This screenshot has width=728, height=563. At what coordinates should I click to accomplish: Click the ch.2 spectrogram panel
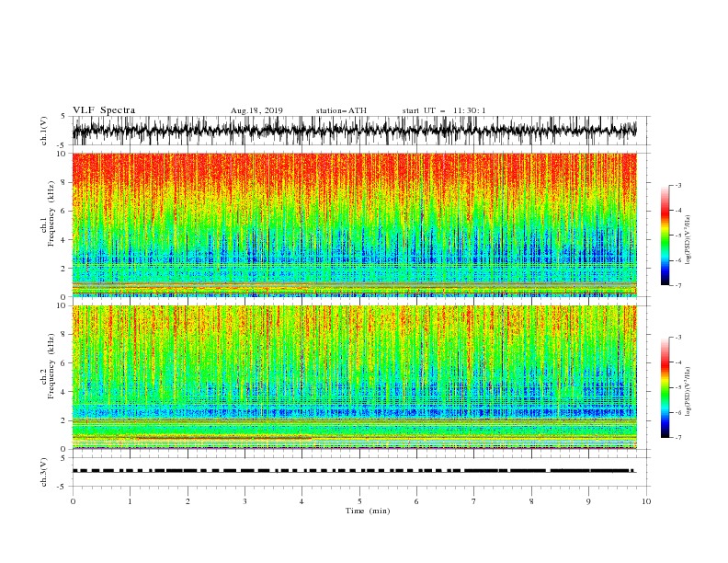(355, 377)
